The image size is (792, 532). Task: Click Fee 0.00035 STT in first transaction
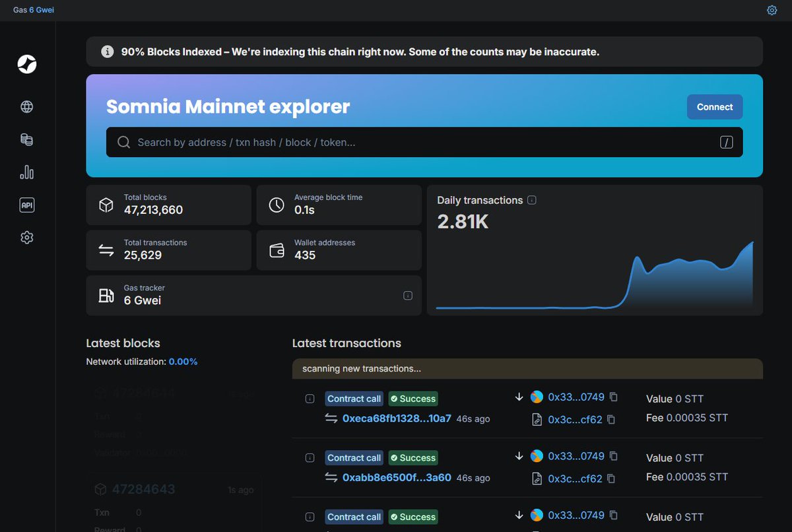[x=687, y=418]
